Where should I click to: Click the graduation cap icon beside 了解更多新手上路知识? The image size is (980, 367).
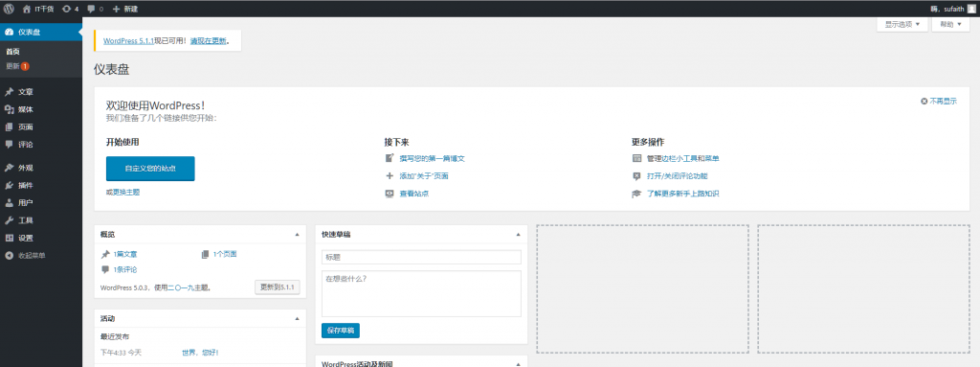coord(636,194)
